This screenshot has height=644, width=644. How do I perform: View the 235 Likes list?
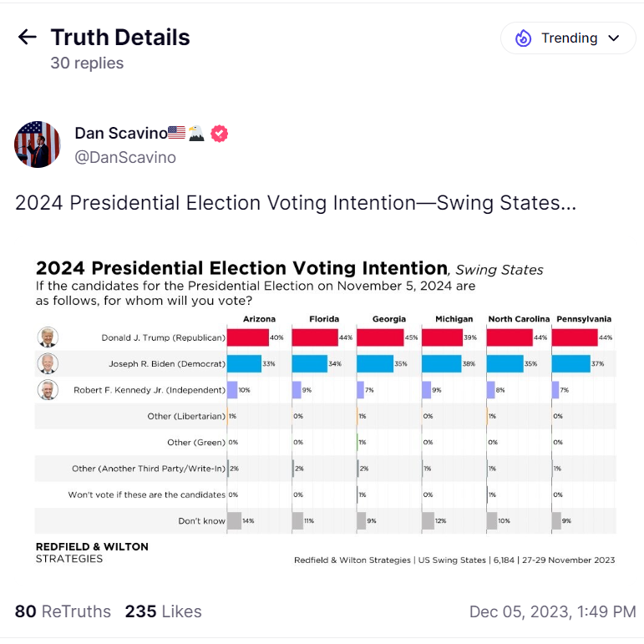[164, 611]
